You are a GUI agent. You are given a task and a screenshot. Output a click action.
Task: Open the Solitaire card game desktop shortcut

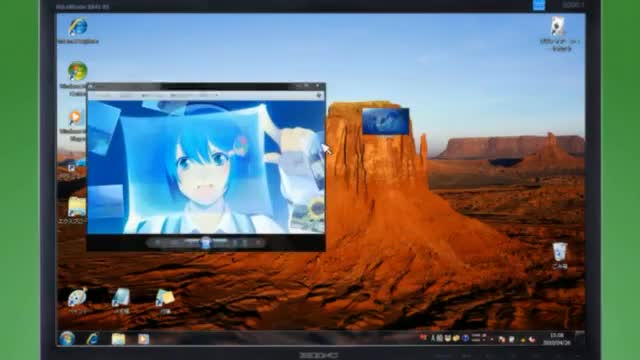pos(558,26)
